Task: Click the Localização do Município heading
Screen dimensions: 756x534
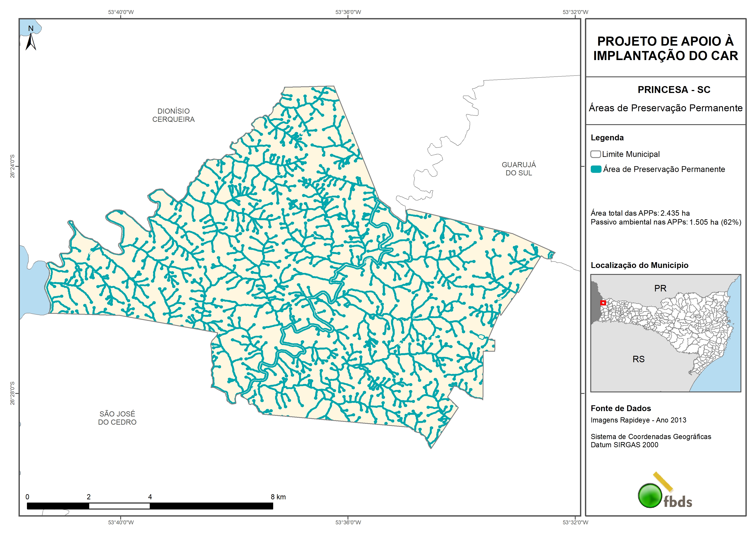Action: [639, 265]
